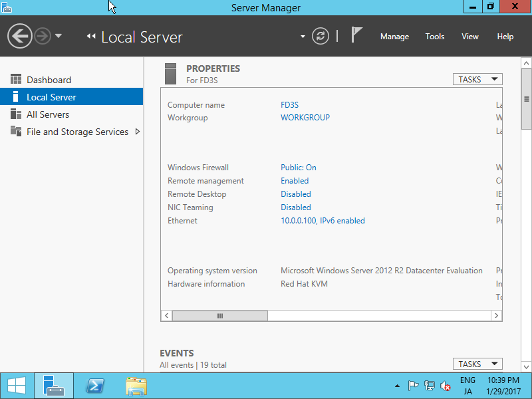Open File and Storage Services

pyautogui.click(x=72, y=132)
